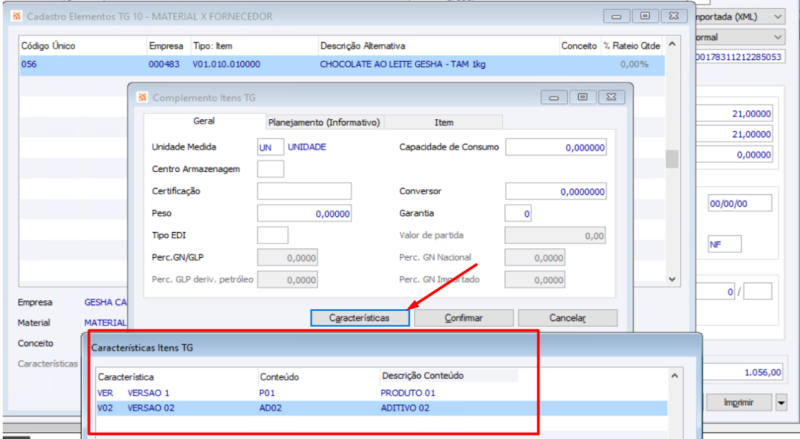Switch to Planejamento (Informativo) tab
800x439 pixels.
tap(324, 123)
